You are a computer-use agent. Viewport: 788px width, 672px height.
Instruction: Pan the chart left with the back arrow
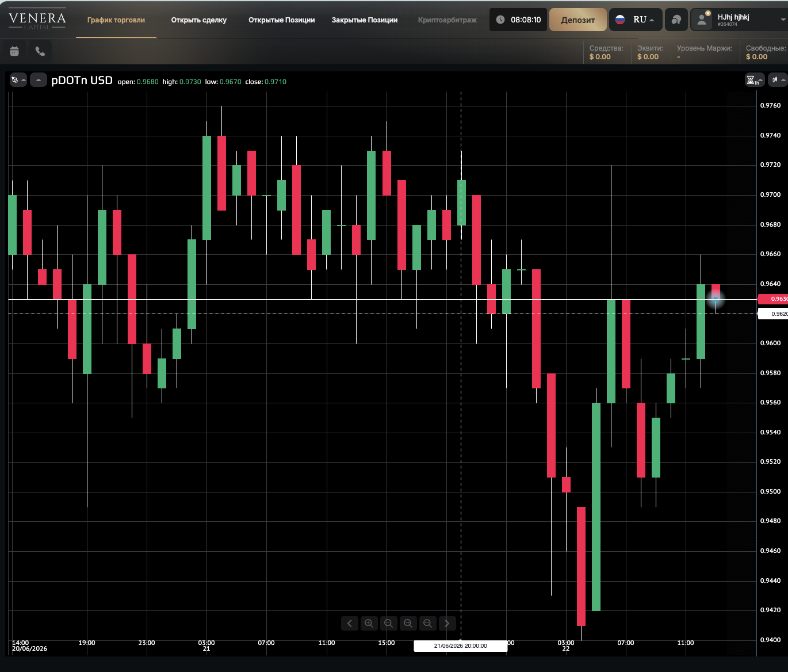(x=350, y=623)
